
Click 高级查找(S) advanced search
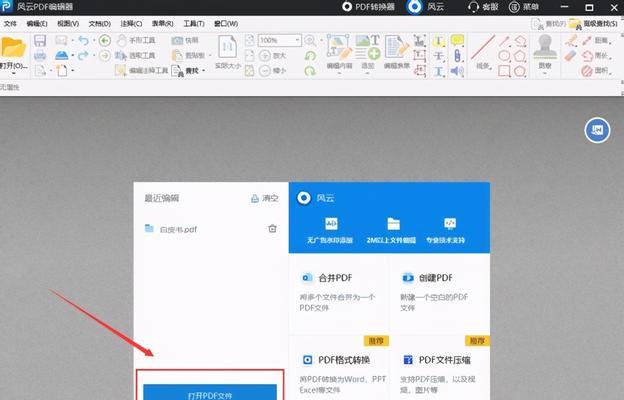point(593,24)
